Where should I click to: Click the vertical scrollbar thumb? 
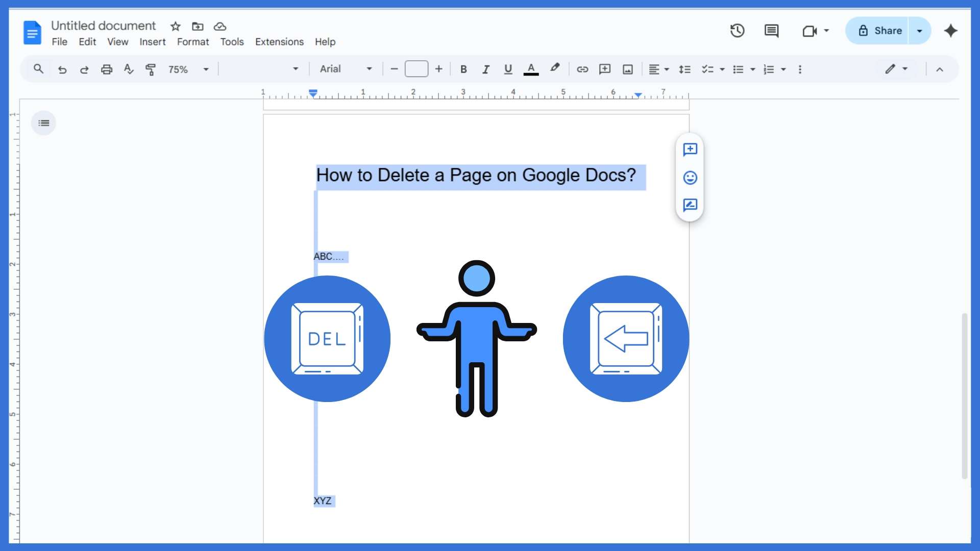(x=964, y=395)
